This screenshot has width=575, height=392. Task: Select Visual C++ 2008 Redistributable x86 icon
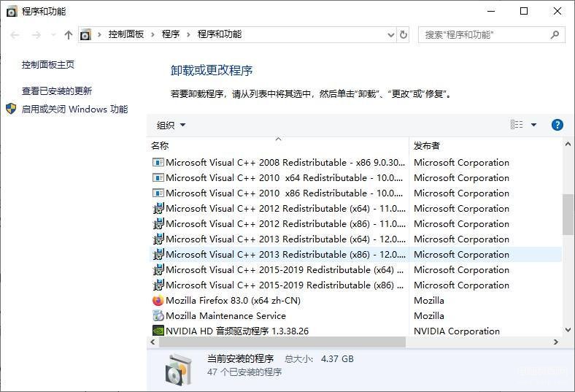click(158, 163)
